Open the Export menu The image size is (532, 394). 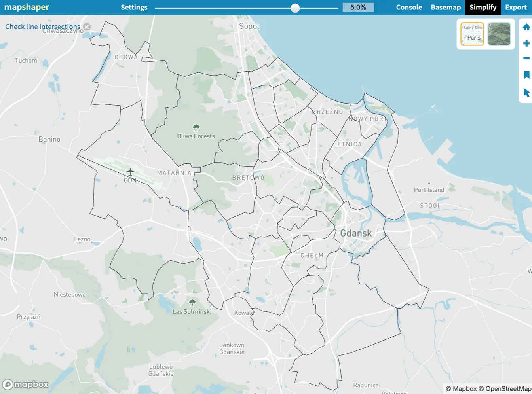click(516, 7)
